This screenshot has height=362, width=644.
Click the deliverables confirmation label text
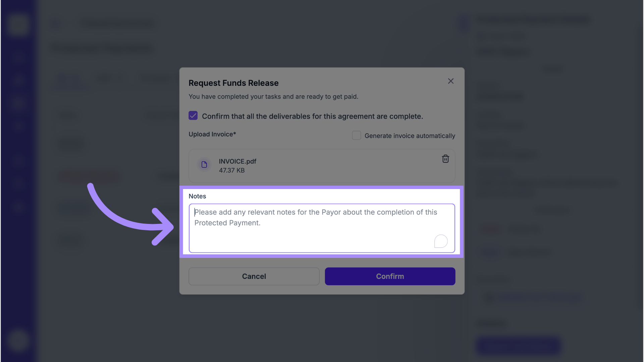(x=312, y=116)
